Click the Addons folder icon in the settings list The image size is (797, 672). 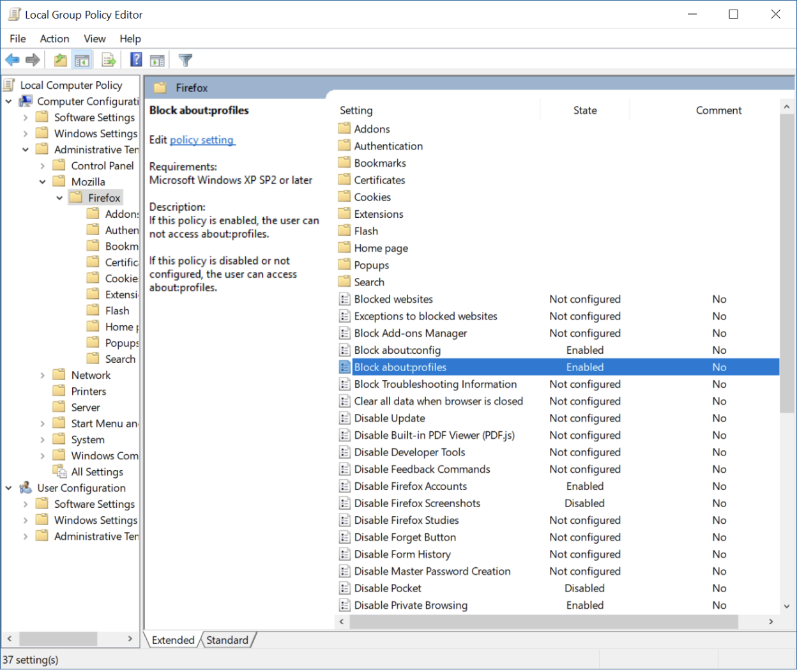(344, 128)
